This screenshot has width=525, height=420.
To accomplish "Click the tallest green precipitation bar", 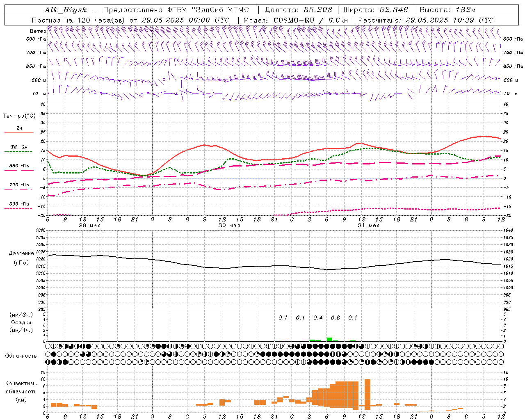I will (329, 339).
